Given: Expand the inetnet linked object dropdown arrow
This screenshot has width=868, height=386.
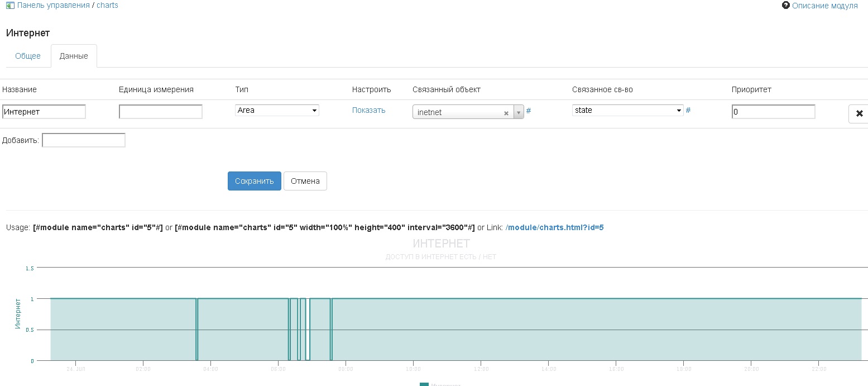Looking at the screenshot, I should (x=518, y=112).
